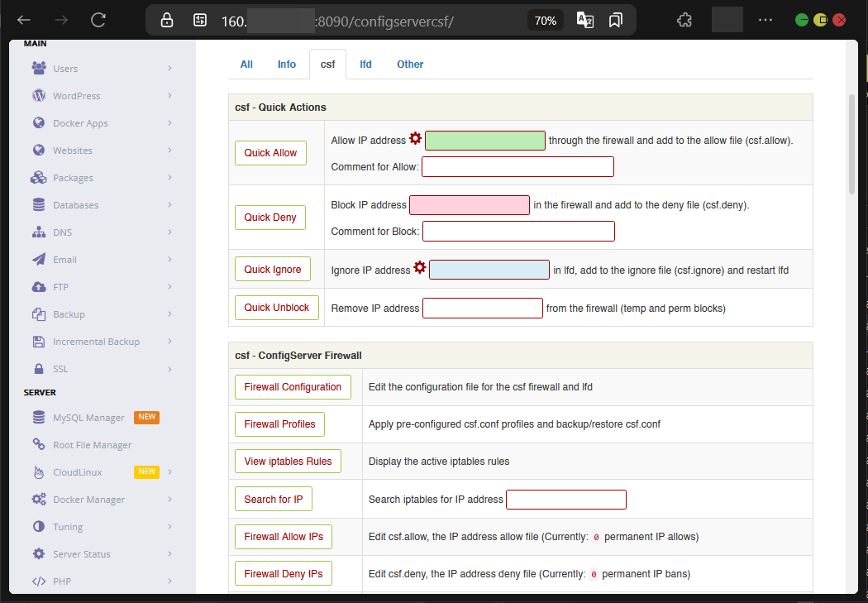Select the csf tab
868x603 pixels.
coord(327,65)
